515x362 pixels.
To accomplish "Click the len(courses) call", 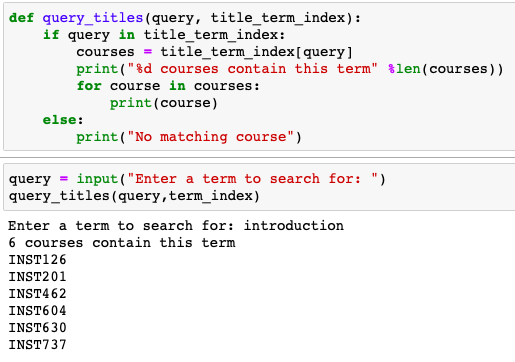I will coord(445,69).
